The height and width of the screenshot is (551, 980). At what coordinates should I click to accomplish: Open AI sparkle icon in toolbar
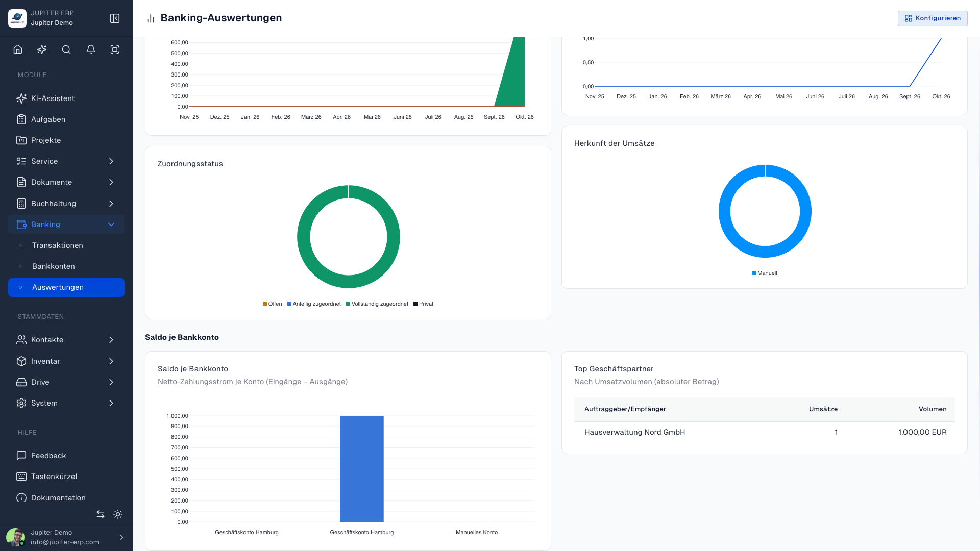42,49
